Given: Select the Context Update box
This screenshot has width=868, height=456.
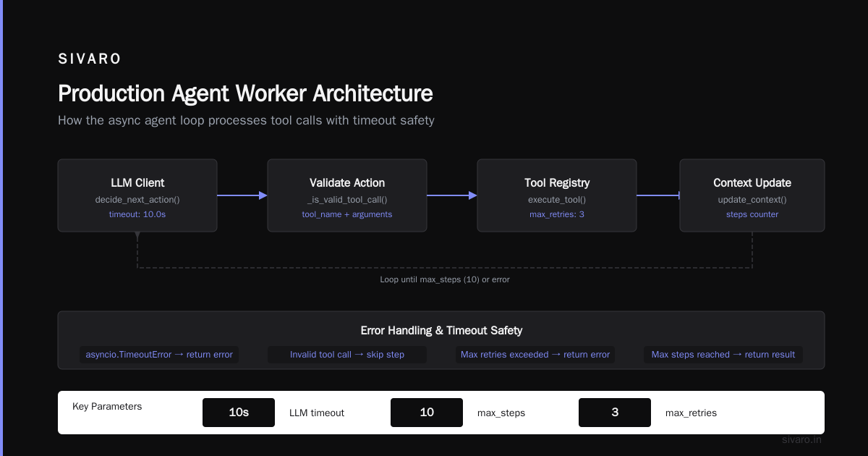Looking at the screenshot, I should 752,195.
